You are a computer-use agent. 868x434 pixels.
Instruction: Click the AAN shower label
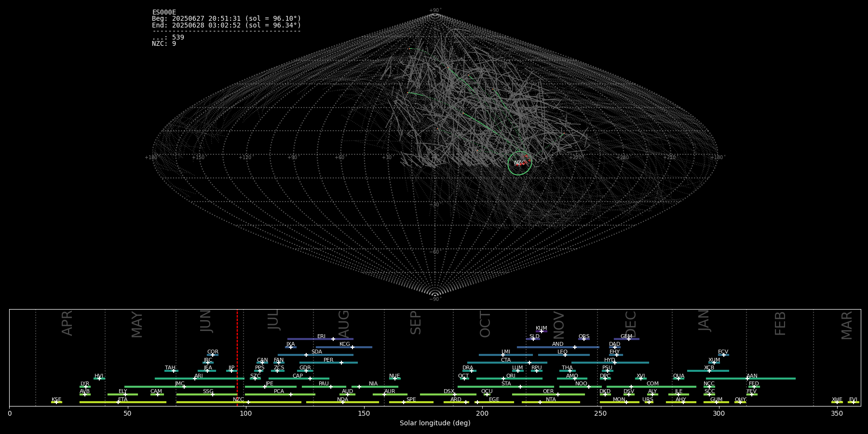752,376
